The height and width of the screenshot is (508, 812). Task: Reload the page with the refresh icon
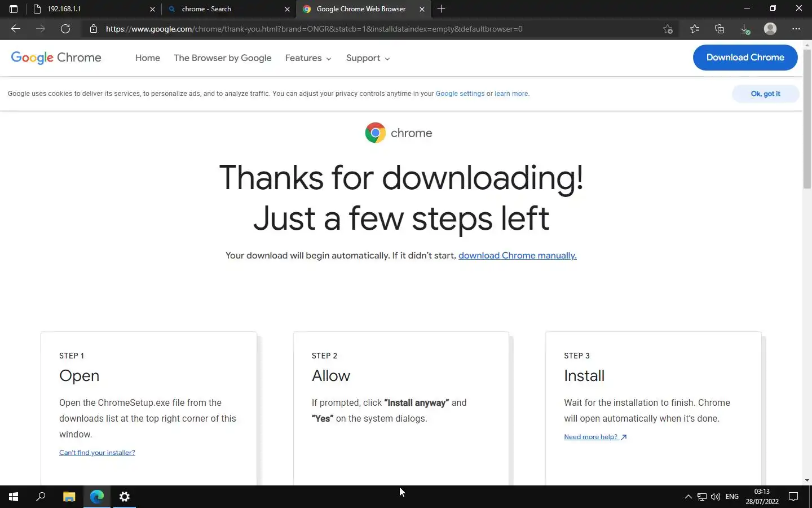click(x=65, y=29)
